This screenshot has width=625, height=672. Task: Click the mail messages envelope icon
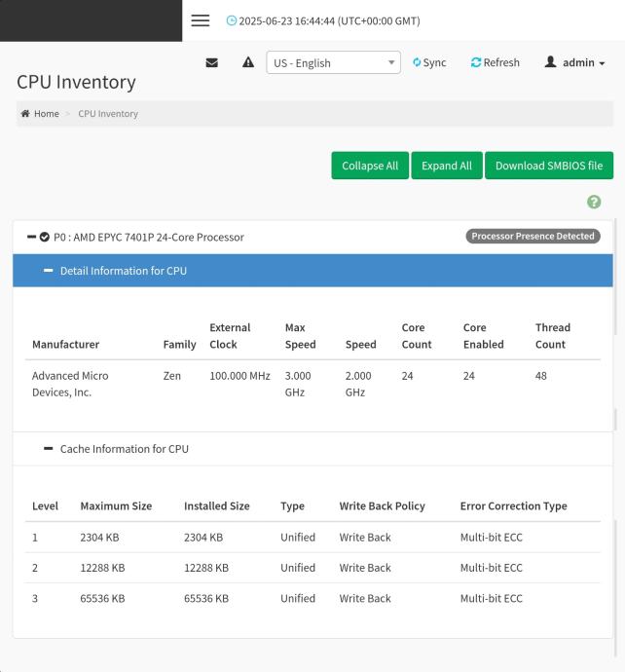tap(212, 63)
